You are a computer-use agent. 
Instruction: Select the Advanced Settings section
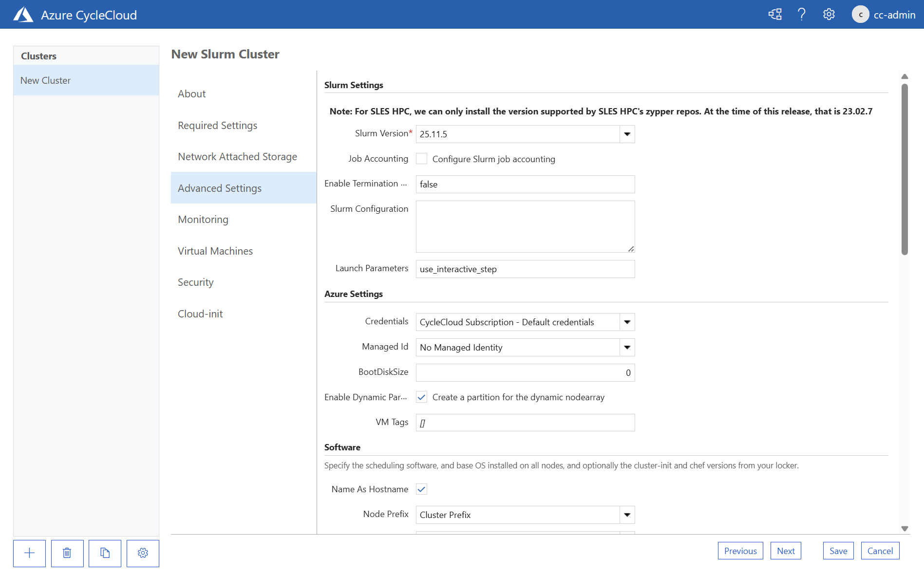tap(244, 188)
